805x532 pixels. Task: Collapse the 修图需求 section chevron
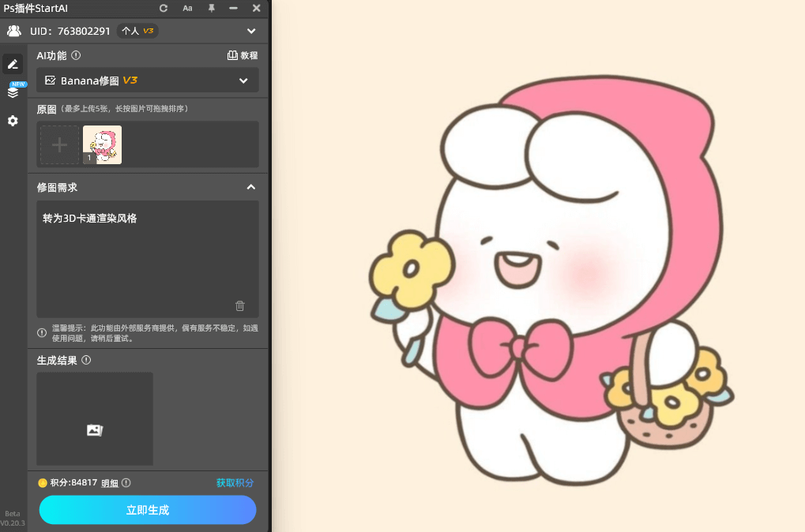pyautogui.click(x=250, y=187)
